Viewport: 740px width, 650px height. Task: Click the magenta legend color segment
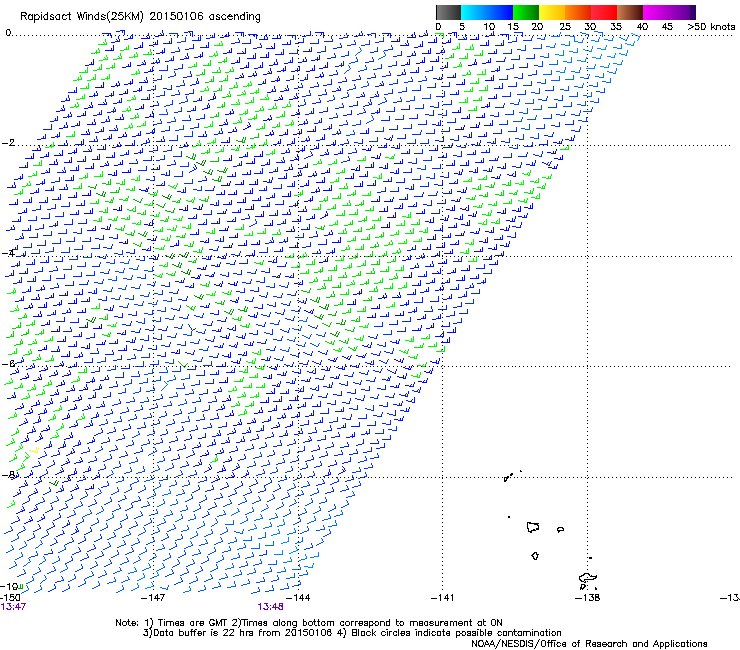pos(656,12)
